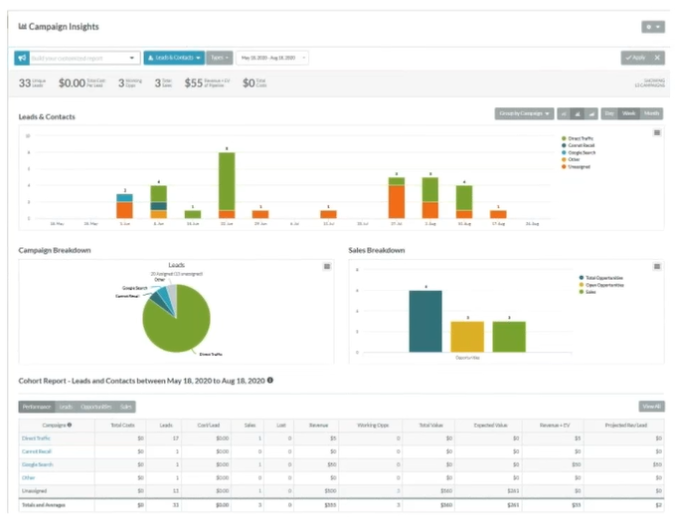Click the megaphone report builder icon
675x525 pixels.
click(x=22, y=58)
